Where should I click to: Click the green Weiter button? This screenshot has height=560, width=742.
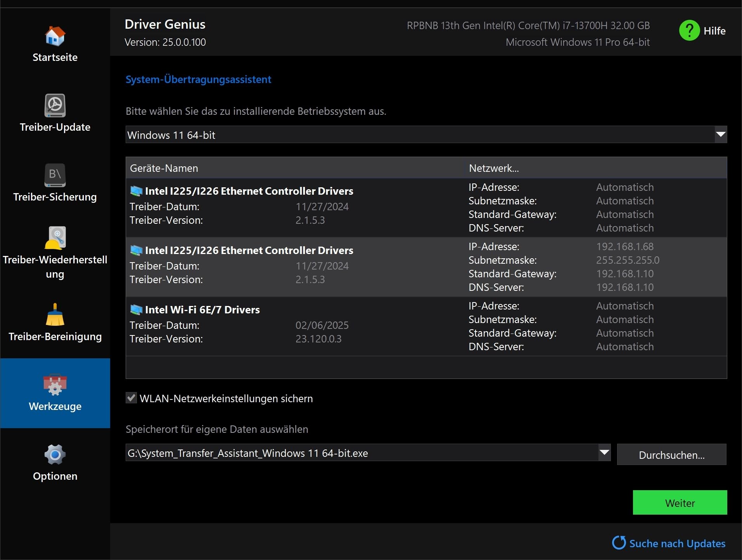pos(680,503)
